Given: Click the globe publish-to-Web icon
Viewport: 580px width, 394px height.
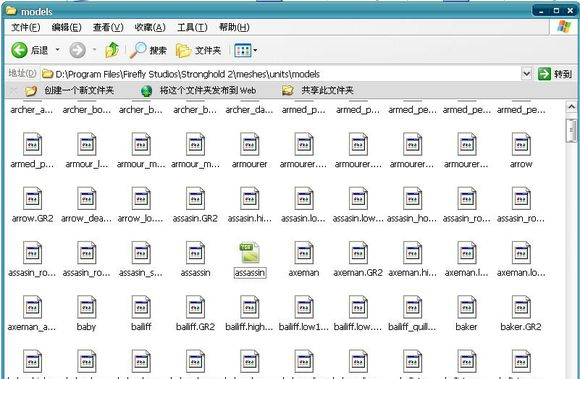Looking at the screenshot, I should point(146,91).
